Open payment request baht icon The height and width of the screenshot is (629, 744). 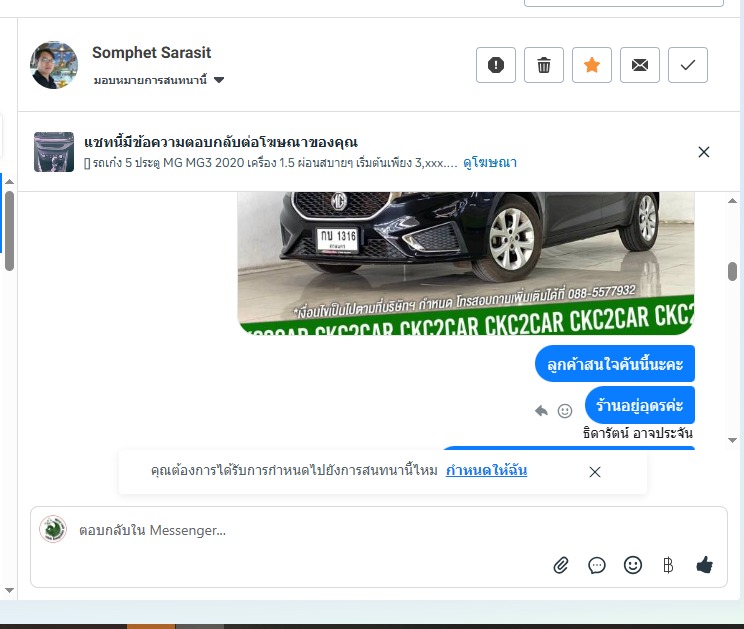[668, 565]
